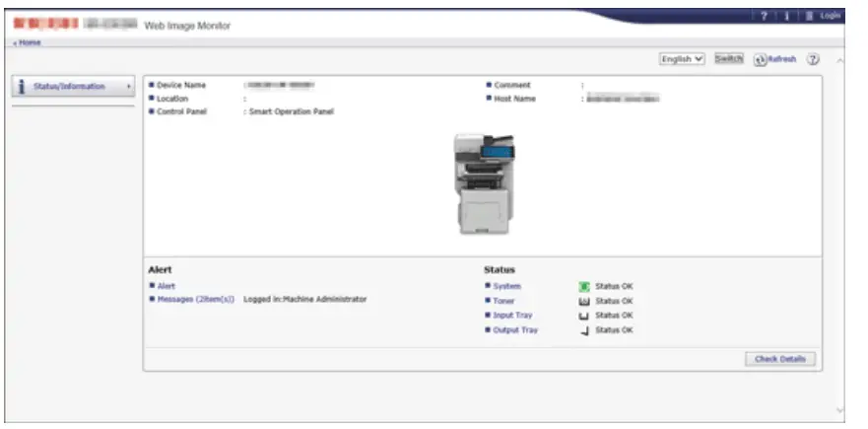Image resolution: width=868 pixels, height=429 pixels.
Task: Click the Output Tray status icon
Action: 585,331
